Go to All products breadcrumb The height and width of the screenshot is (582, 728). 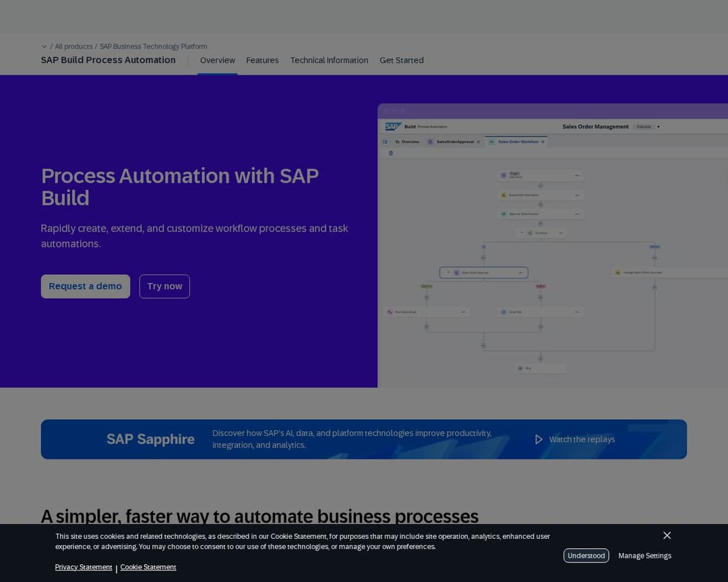73,46
